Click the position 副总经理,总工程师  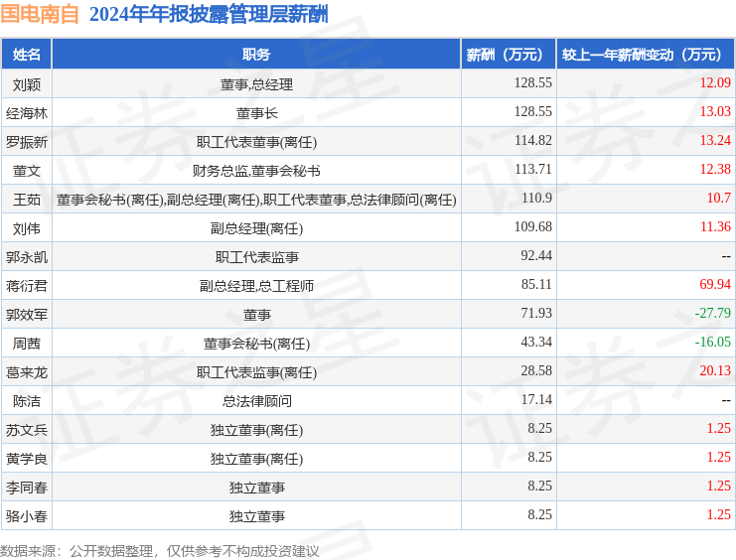[x=256, y=286]
